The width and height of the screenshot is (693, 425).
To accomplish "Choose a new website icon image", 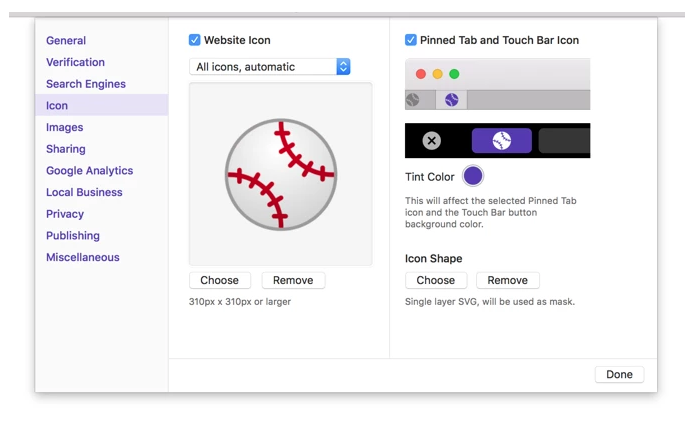I will pos(219,280).
